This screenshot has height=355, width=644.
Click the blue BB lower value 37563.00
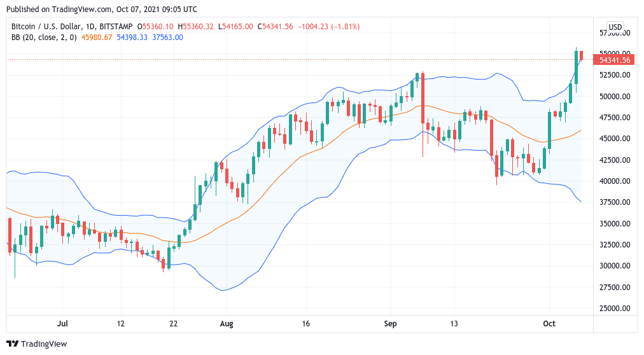pos(167,38)
